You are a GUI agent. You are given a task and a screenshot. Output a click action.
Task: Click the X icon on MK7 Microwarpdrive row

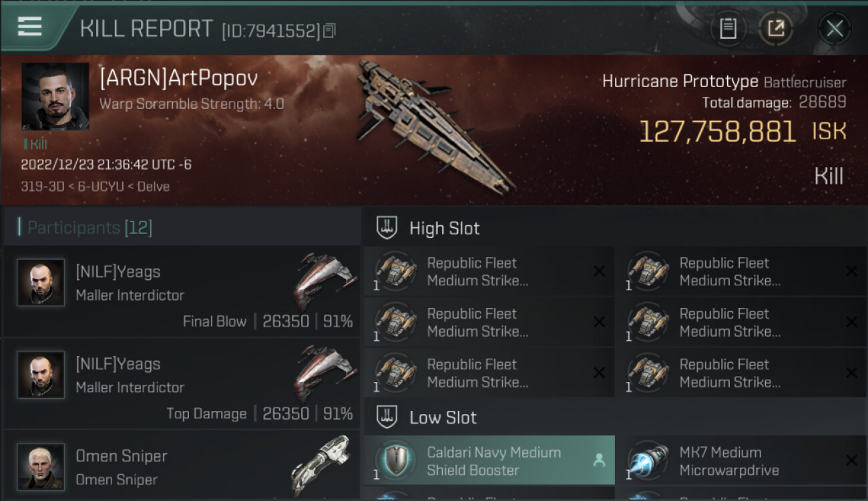[x=851, y=460]
